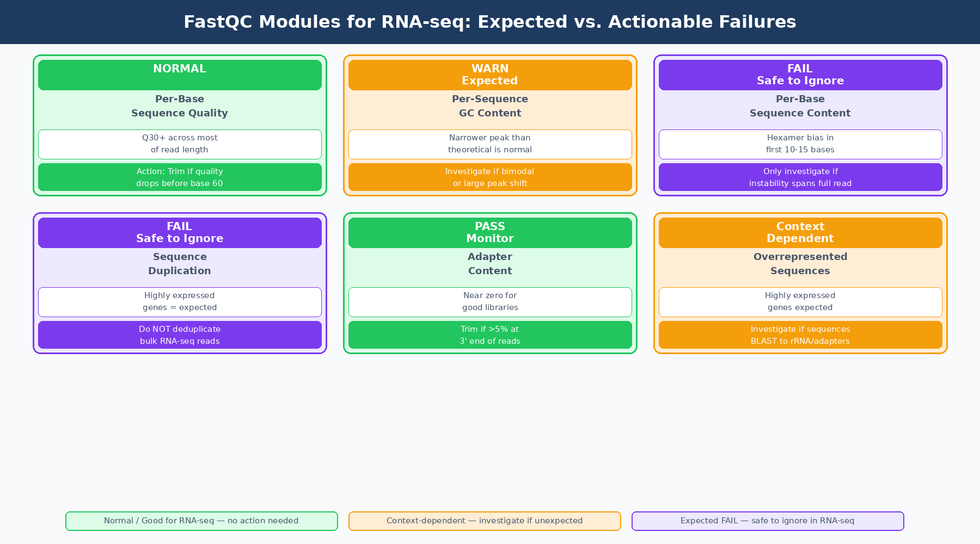Click the note 'Q30+ across most of read length'

[x=179, y=144]
